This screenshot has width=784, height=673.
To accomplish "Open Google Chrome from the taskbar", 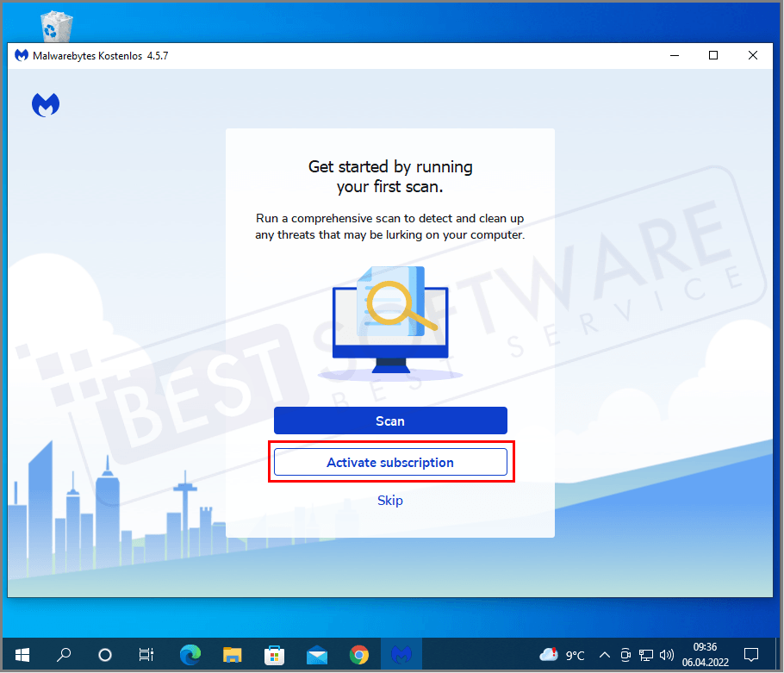I will pos(359,655).
